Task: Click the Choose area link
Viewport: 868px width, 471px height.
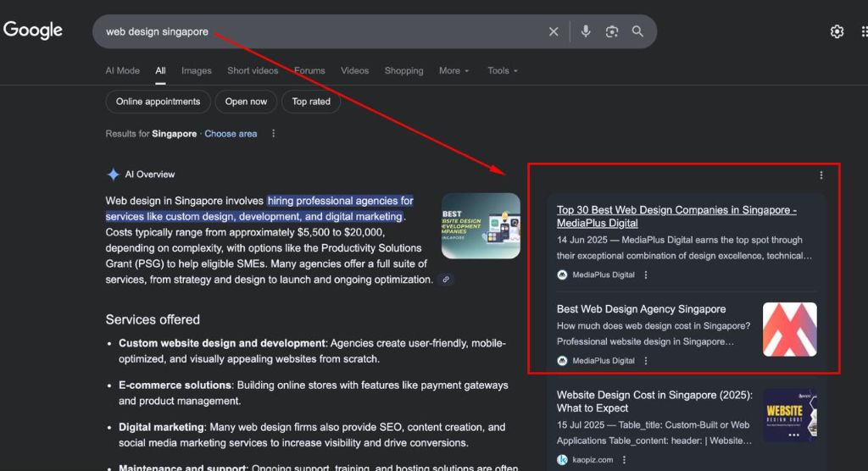Action: pos(231,134)
